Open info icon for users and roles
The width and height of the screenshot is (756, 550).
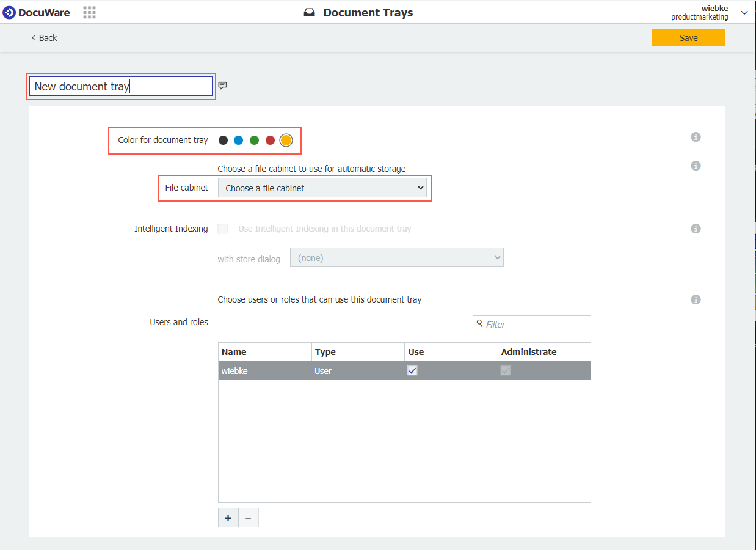point(696,299)
